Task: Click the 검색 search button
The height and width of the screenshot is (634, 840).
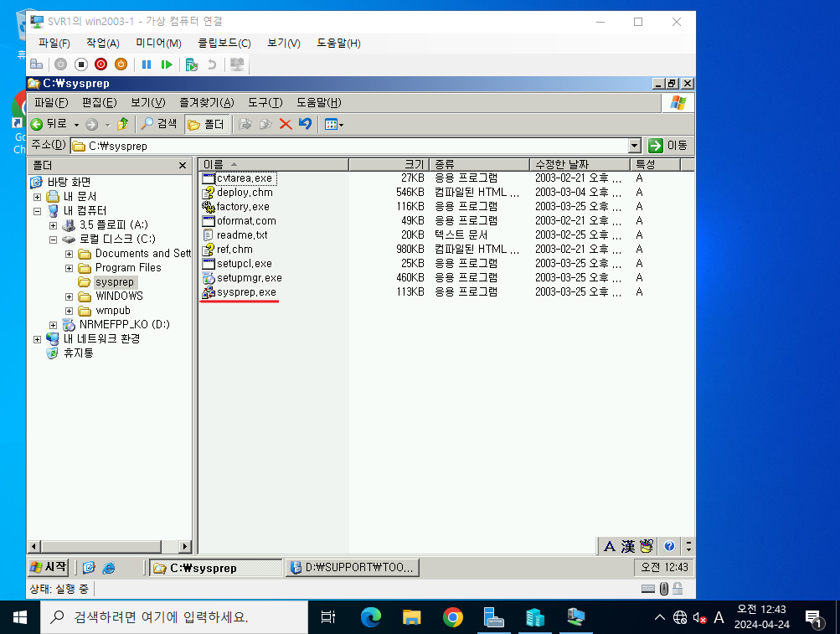Action: point(158,124)
